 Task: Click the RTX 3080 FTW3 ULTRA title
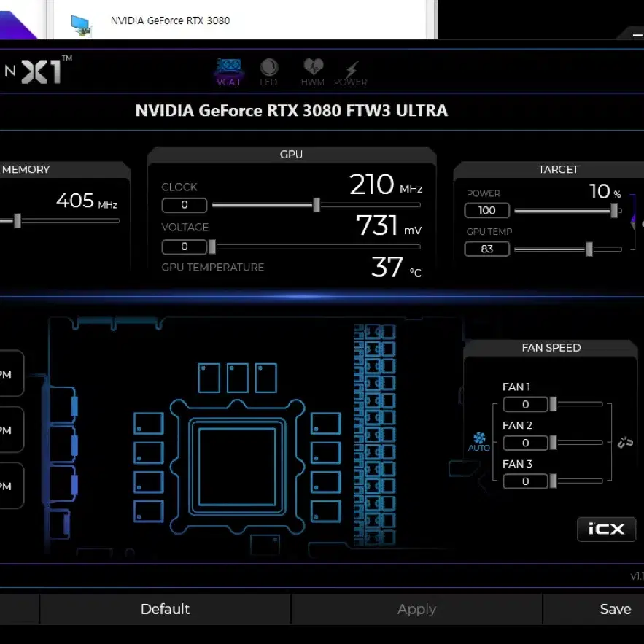coord(292,110)
